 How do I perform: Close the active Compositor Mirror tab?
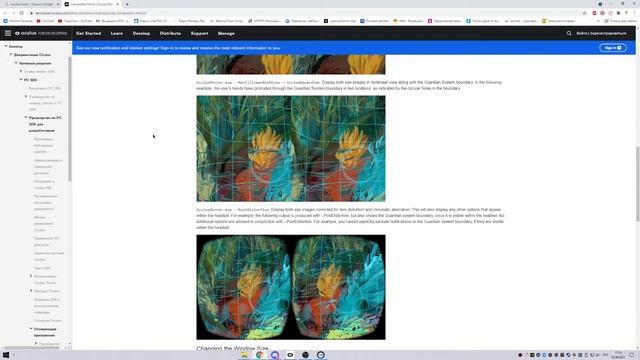pos(118,4)
